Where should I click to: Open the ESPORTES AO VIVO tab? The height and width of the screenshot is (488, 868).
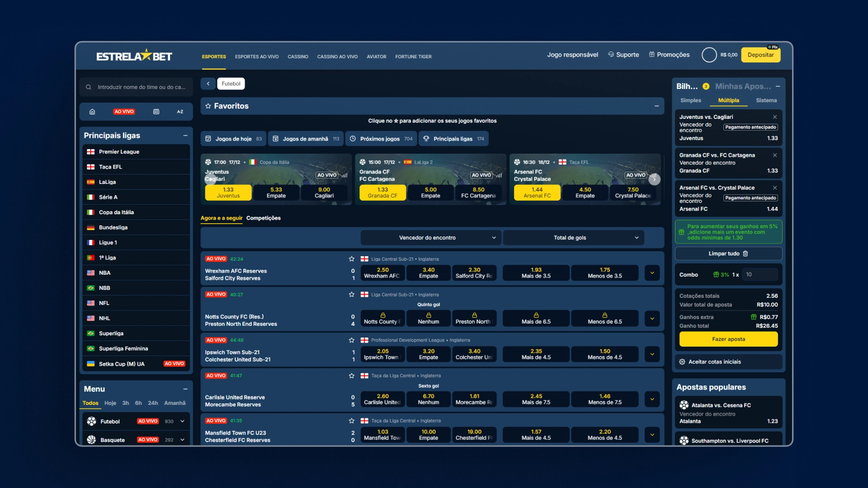pos(257,57)
